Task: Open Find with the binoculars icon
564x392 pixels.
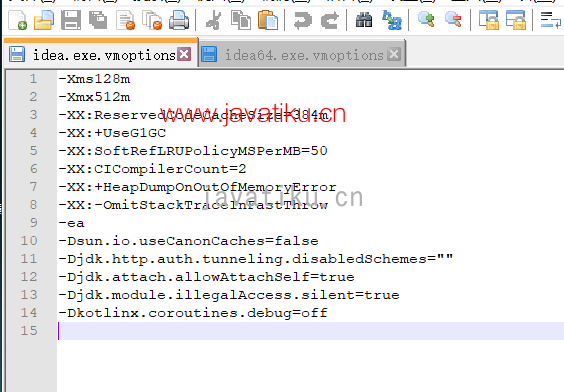Action: (364, 20)
